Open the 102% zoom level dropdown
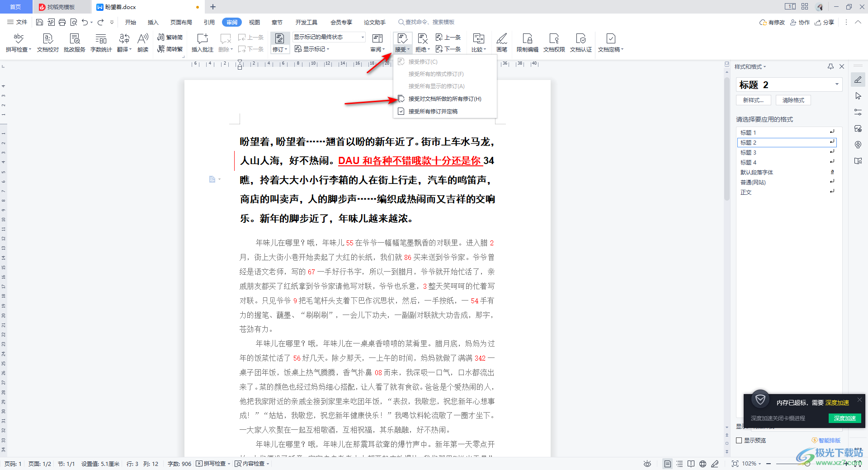 click(x=751, y=464)
